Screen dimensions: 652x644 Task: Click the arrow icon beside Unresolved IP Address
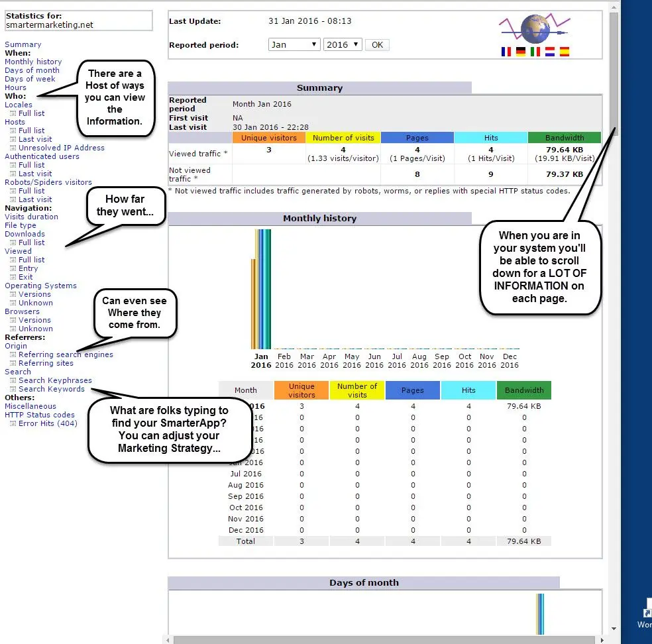tap(13, 148)
